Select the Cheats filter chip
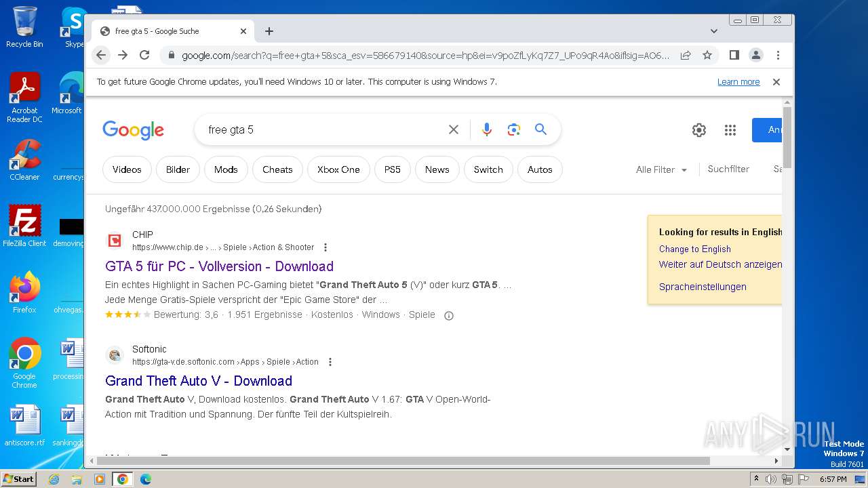Screen dimensions: 868x488 (277, 169)
